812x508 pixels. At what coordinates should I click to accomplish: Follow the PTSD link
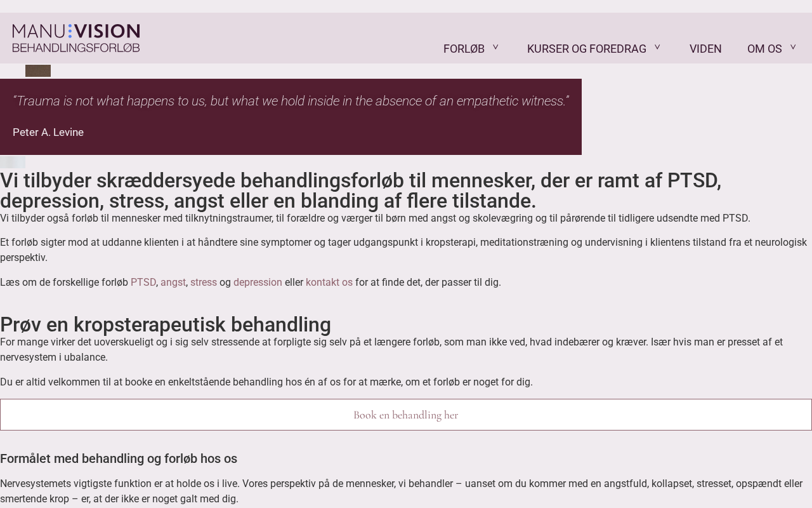click(143, 283)
